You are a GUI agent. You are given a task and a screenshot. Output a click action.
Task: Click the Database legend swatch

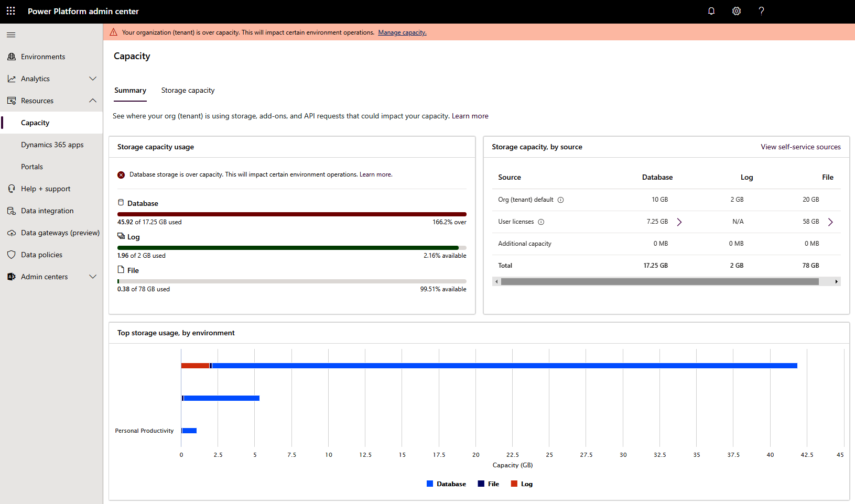point(430,484)
